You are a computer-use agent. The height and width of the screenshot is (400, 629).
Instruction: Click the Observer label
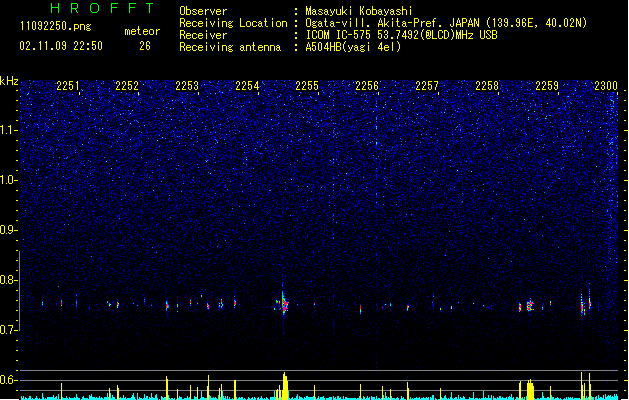tap(203, 11)
